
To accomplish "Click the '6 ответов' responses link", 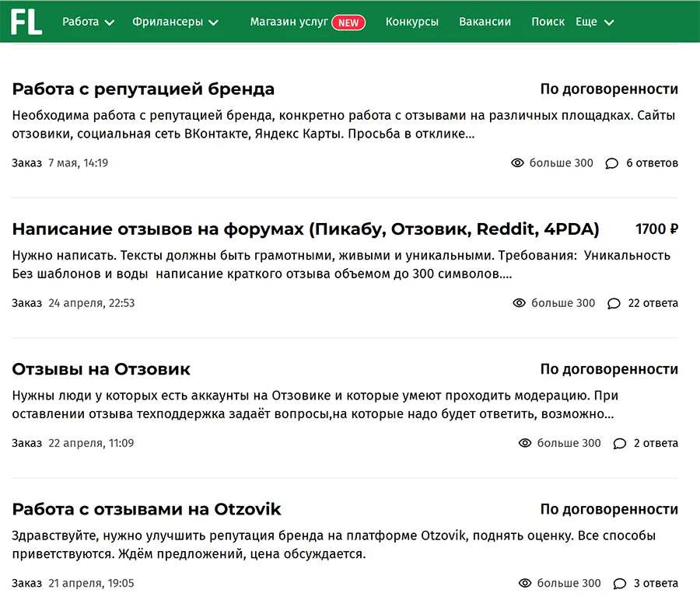I will pos(653,162).
